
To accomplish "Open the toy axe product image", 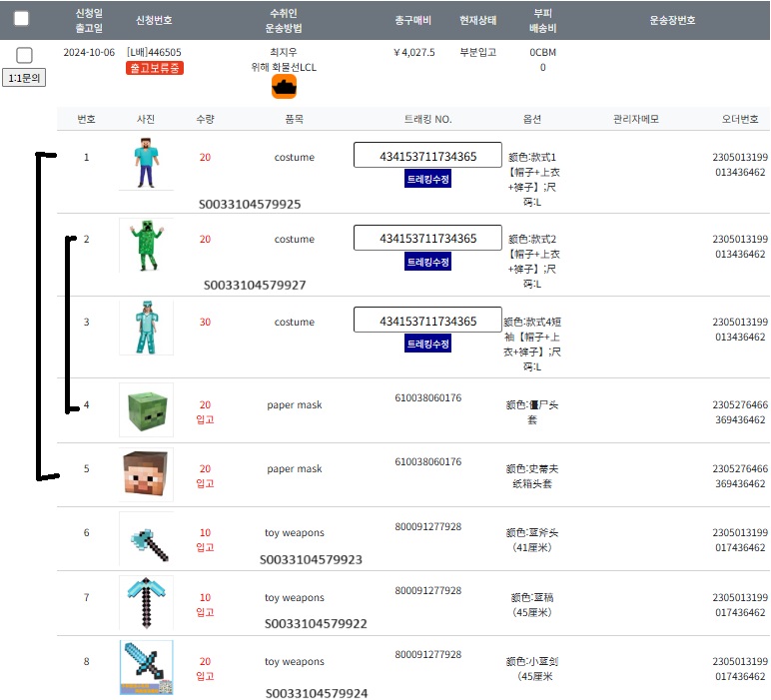I will click(x=146, y=540).
